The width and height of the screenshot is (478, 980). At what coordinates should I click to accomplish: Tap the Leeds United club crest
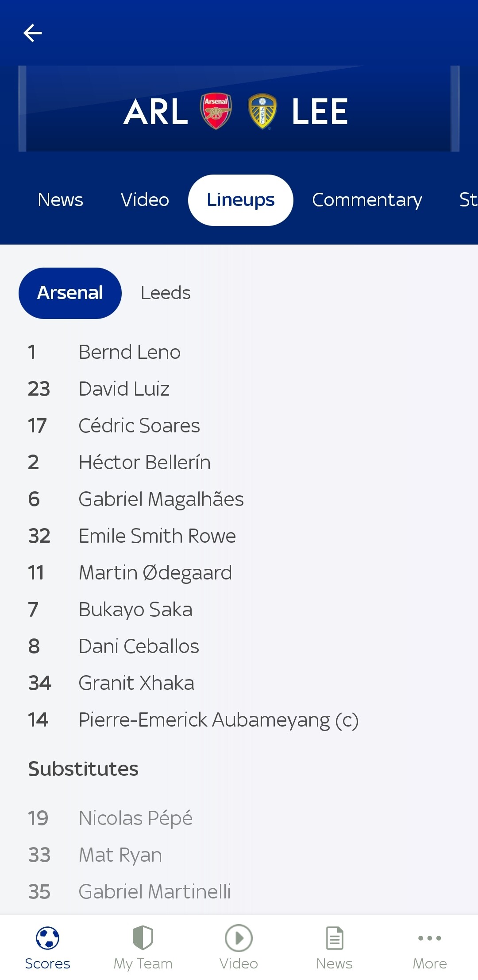[262, 111]
